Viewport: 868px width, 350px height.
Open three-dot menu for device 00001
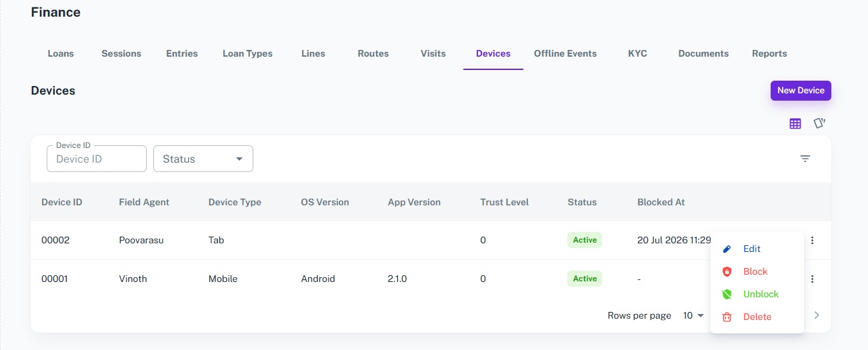[812, 279]
